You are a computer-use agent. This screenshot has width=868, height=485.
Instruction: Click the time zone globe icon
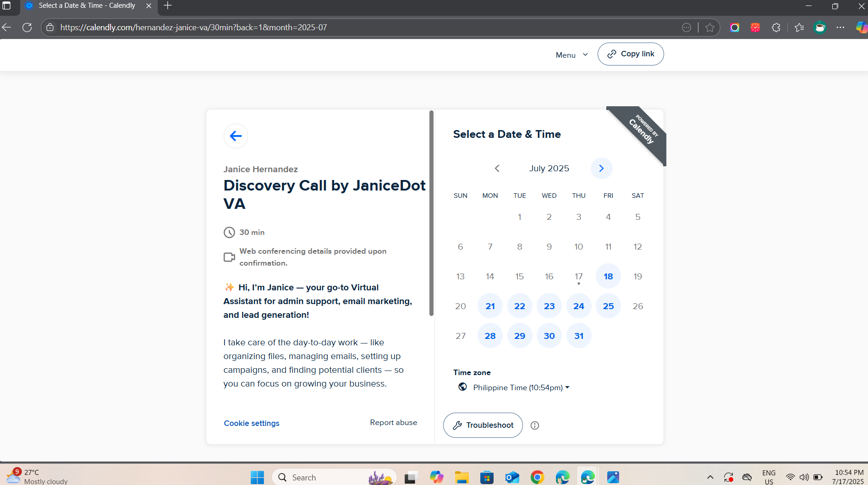coord(462,387)
